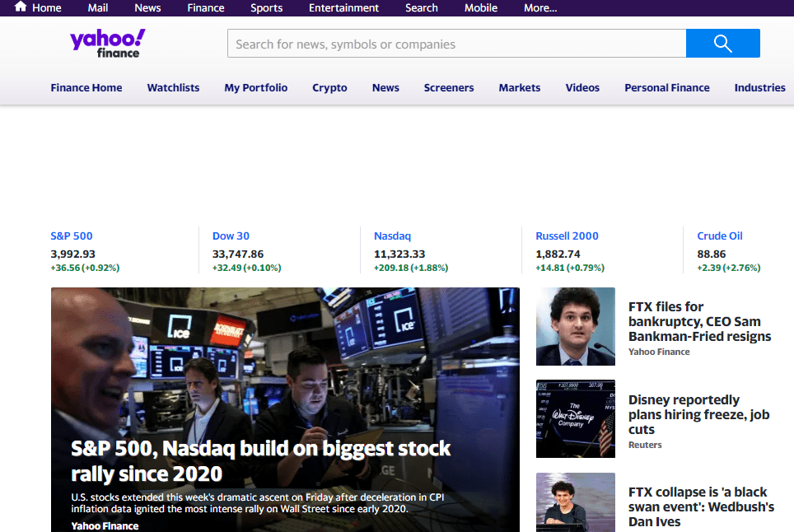The image size is (794, 532).
Task: Click the Home text in the top bar
Action: pyautogui.click(x=47, y=8)
